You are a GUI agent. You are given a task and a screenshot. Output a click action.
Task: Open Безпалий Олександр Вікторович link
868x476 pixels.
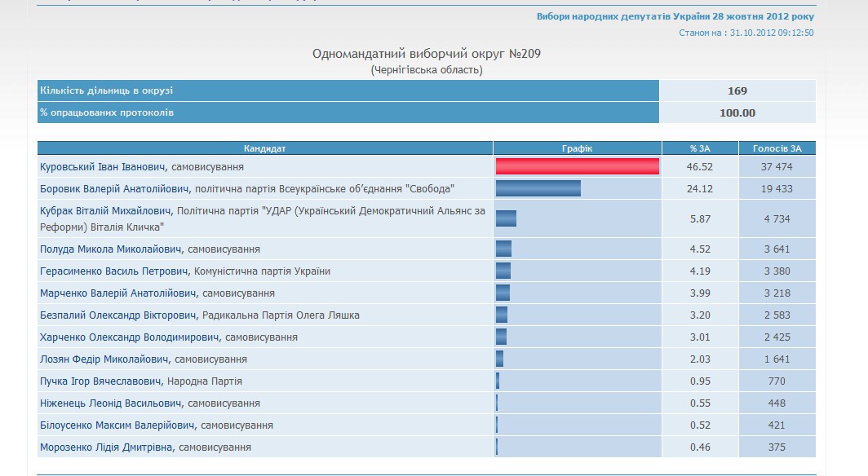[118, 315]
